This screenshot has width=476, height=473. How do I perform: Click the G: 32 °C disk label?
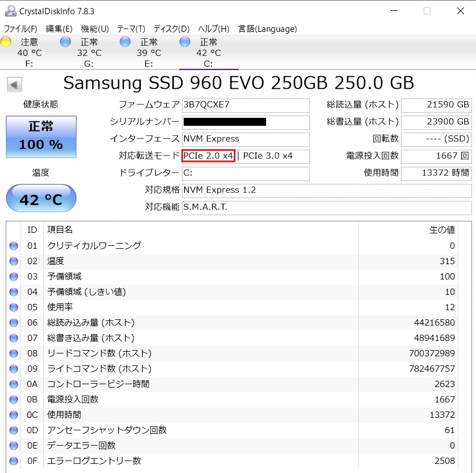click(89, 53)
